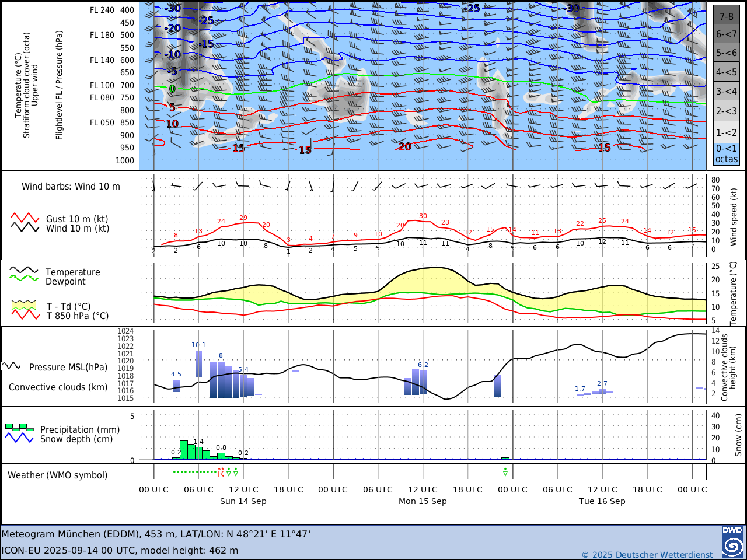Click the DWD logo icon
Image resolution: width=747 pixels, height=560 pixels.
(732, 541)
